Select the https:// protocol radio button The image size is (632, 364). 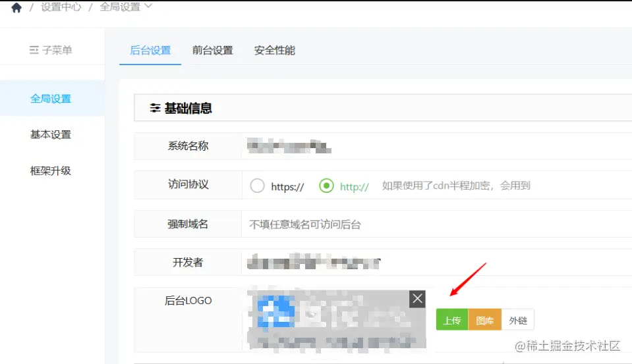click(x=257, y=186)
